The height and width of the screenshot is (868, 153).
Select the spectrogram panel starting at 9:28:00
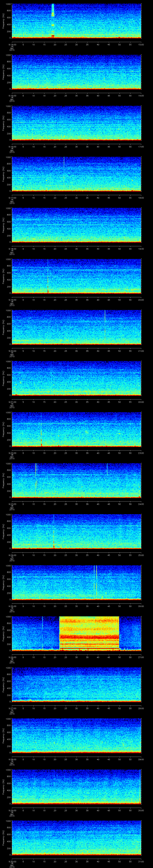click(x=77, y=736)
